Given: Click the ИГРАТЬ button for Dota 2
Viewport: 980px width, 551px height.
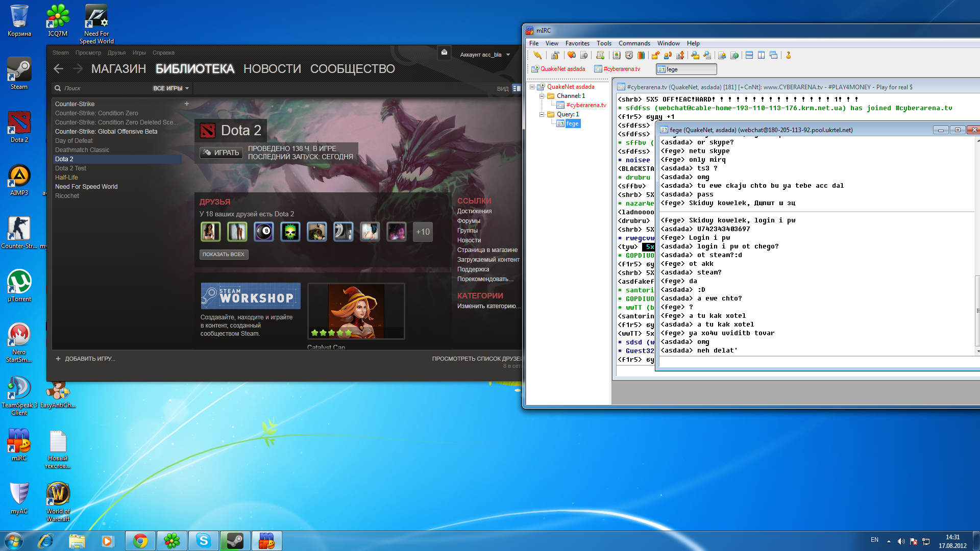Looking at the screenshot, I should pos(221,153).
